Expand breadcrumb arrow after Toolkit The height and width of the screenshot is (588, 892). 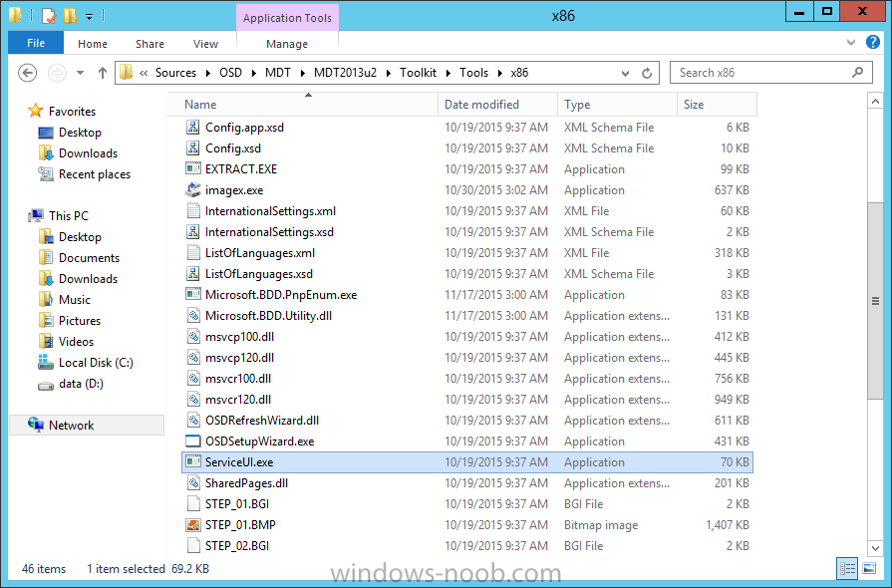point(448,73)
